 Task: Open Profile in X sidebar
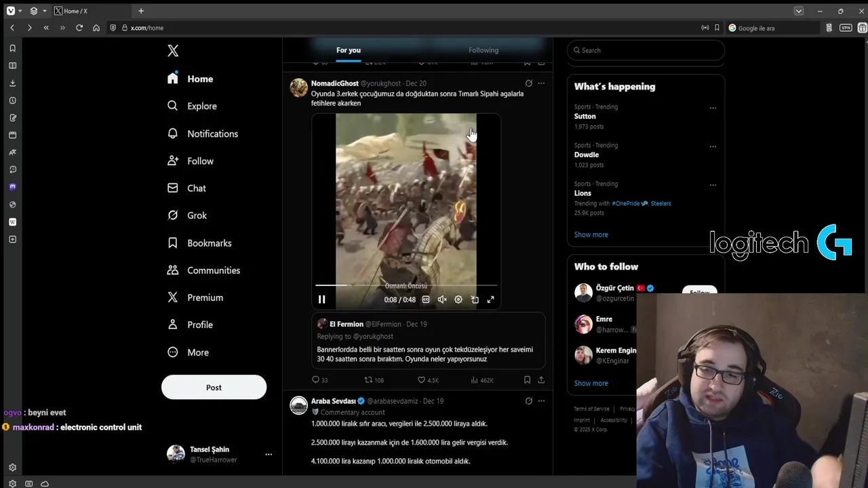tap(190, 325)
